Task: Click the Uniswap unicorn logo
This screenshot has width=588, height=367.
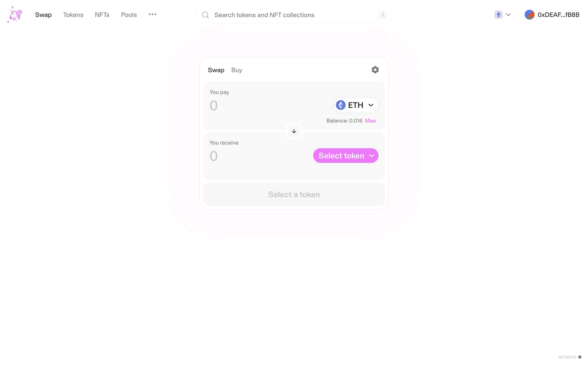Action: [x=15, y=14]
